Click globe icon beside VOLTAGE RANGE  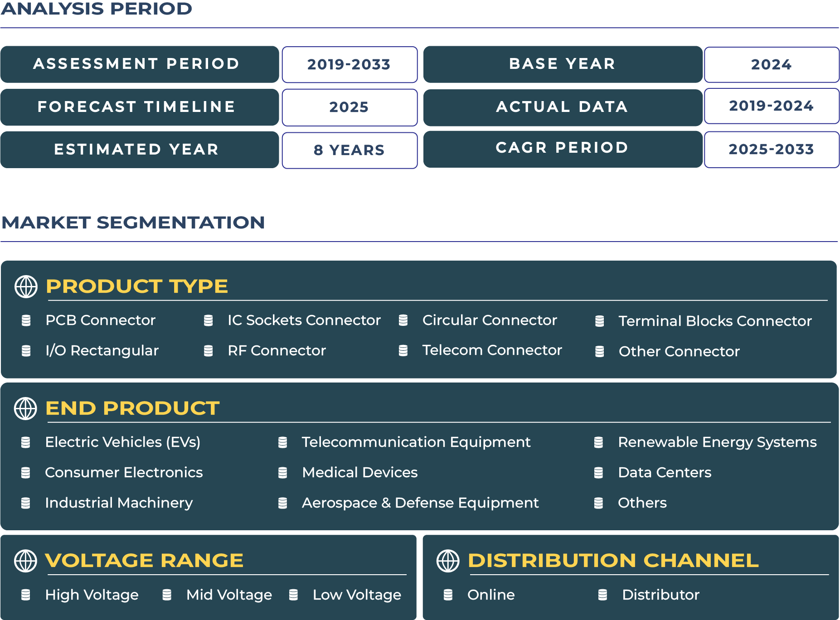26,561
